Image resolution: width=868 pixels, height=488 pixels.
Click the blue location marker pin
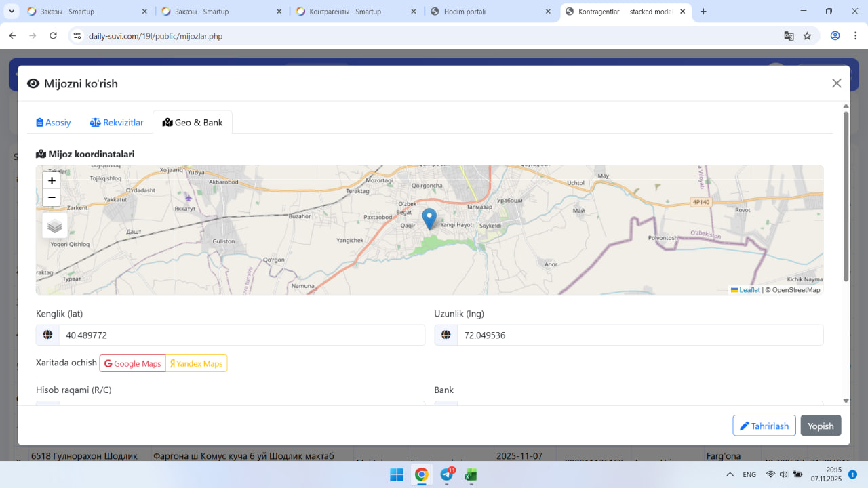pos(429,218)
